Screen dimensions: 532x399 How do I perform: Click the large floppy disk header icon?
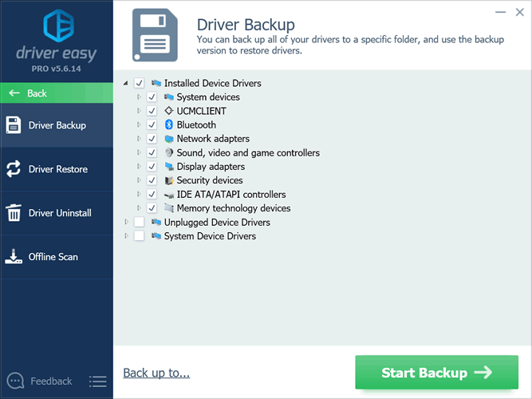pyautogui.click(x=155, y=35)
